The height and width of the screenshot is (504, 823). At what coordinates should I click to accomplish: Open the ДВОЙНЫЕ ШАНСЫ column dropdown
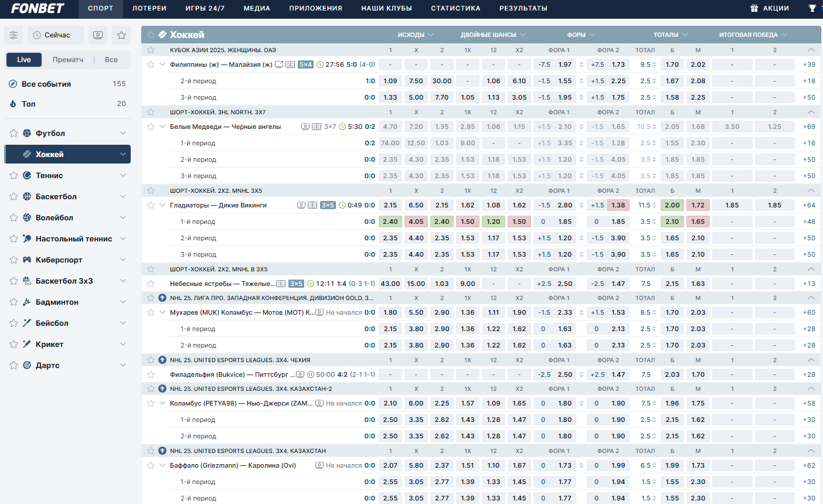[493, 35]
